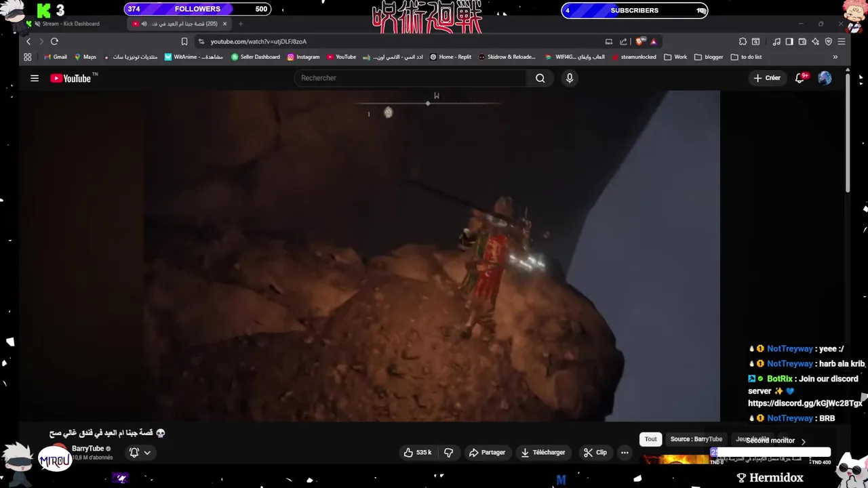The image size is (868, 488).
Task: Reload the page with the refresh icon
Action: pos(54,41)
